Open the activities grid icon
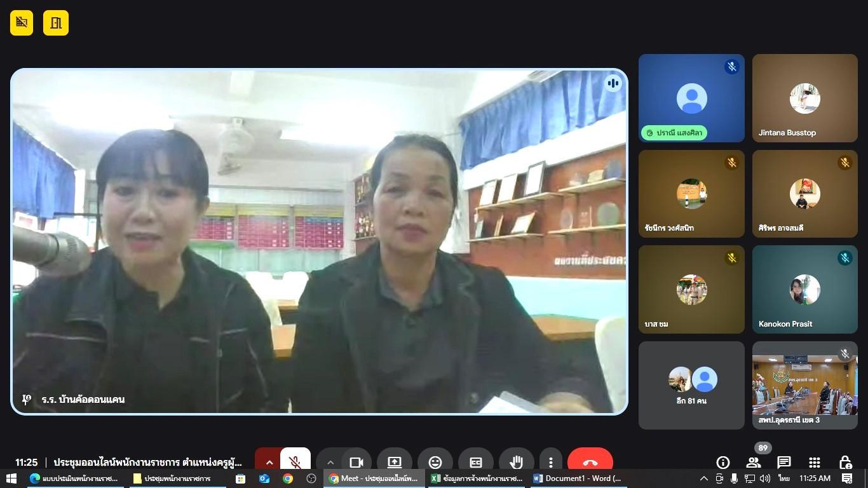The image size is (868, 488). (x=815, y=462)
